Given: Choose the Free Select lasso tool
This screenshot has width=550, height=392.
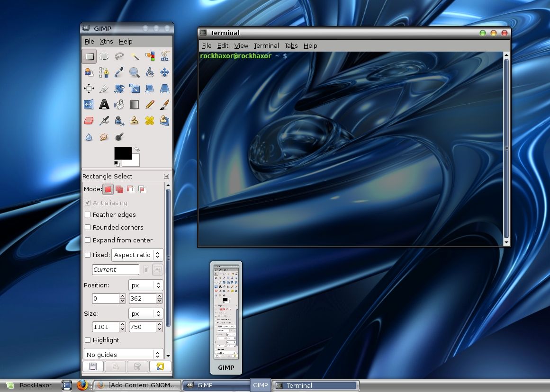Looking at the screenshot, I should [119, 56].
